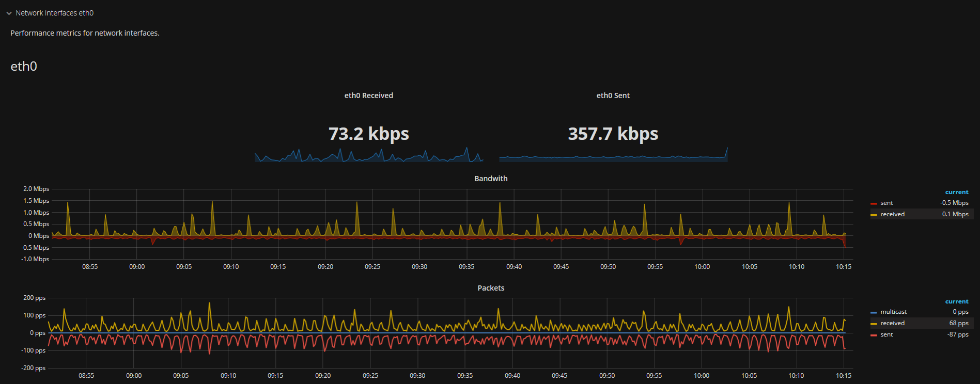The image size is (980, 384).
Task: Sort Bandwith legend by the current column header
Action: coord(957,192)
